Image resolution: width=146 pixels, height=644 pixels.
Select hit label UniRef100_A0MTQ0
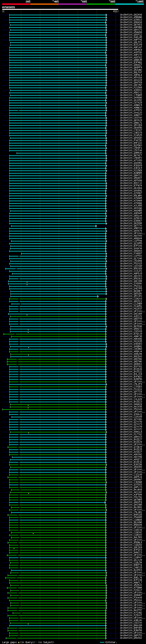tap(131, 52)
